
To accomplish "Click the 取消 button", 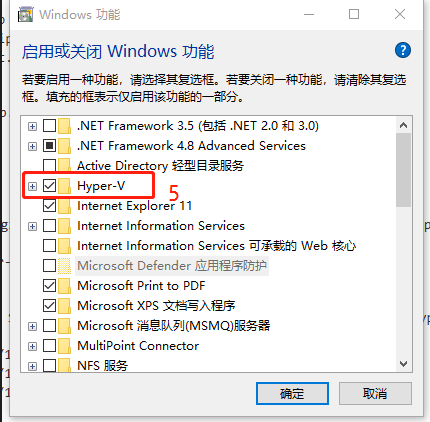I will pyautogui.click(x=375, y=394).
